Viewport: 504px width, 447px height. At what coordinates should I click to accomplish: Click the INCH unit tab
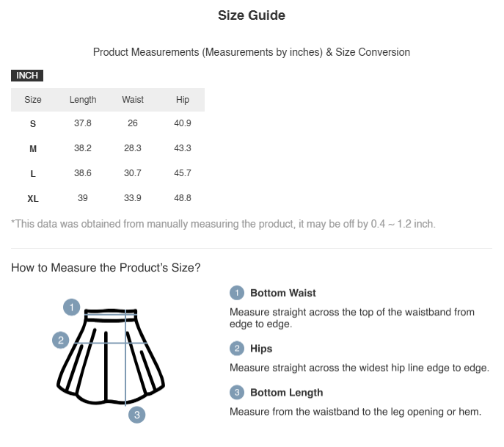[x=27, y=76]
